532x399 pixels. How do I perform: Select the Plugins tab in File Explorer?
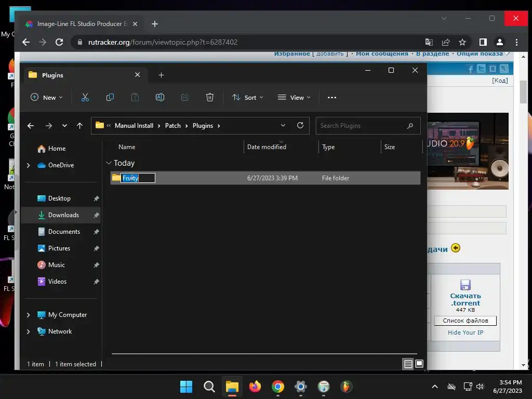click(x=86, y=75)
